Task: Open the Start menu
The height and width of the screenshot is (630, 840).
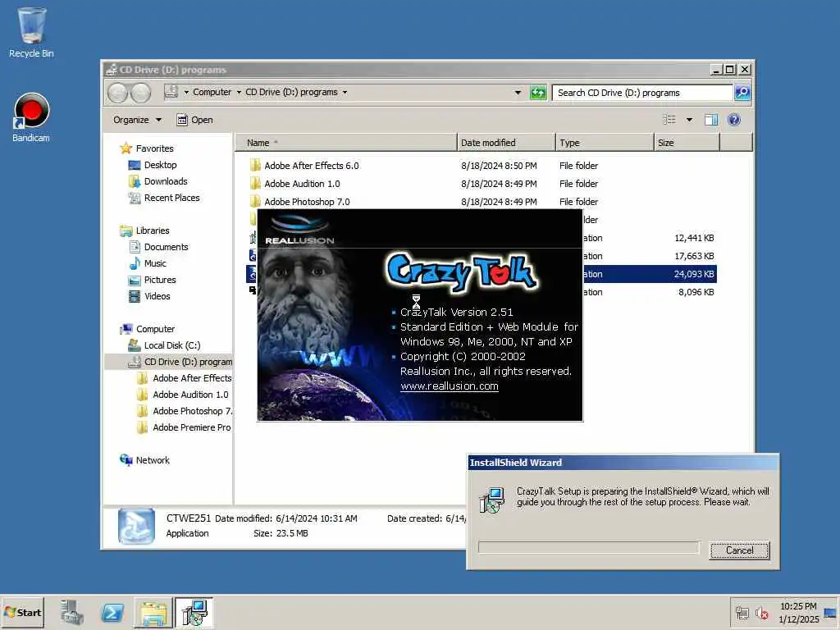Action: click(x=22, y=612)
